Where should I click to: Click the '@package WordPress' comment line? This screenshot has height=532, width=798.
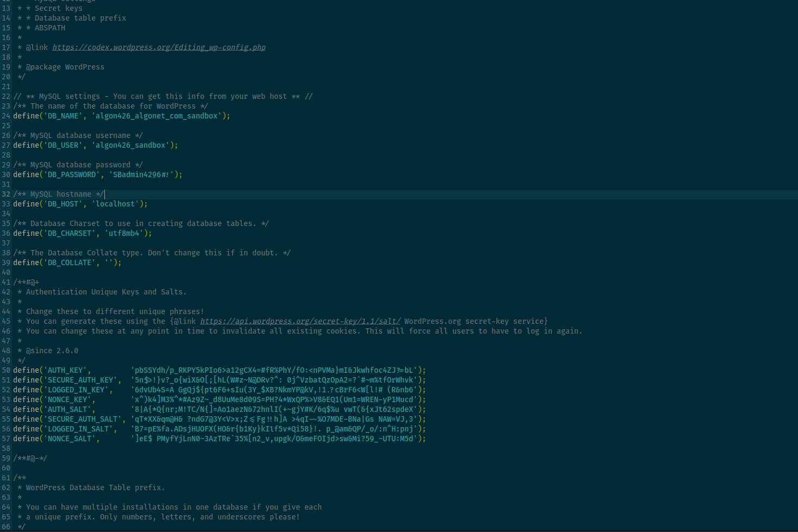[61, 67]
